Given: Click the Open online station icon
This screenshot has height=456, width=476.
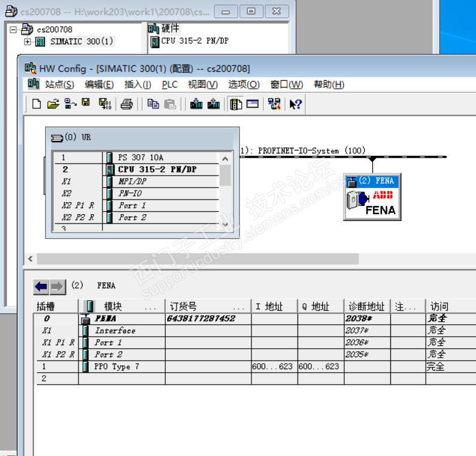Looking at the screenshot, I should tap(70, 104).
